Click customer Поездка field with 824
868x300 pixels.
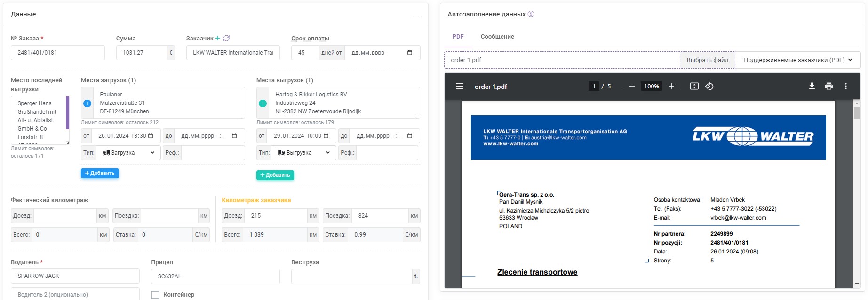pyautogui.click(x=380, y=216)
